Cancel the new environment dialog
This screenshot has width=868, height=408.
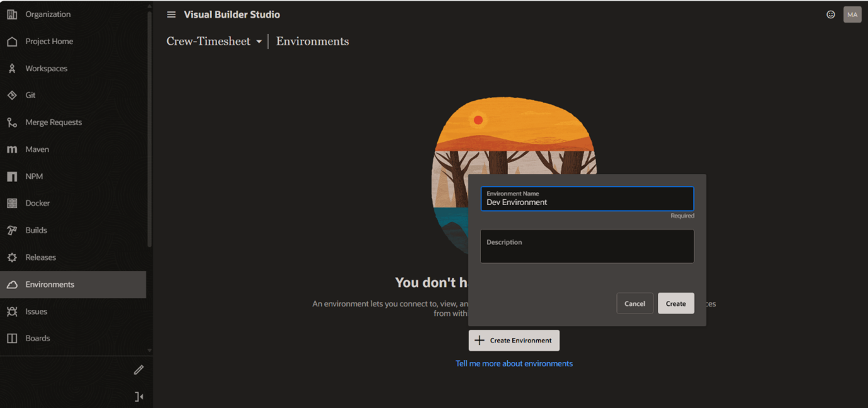pyautogui.click(x=634, y=303)
